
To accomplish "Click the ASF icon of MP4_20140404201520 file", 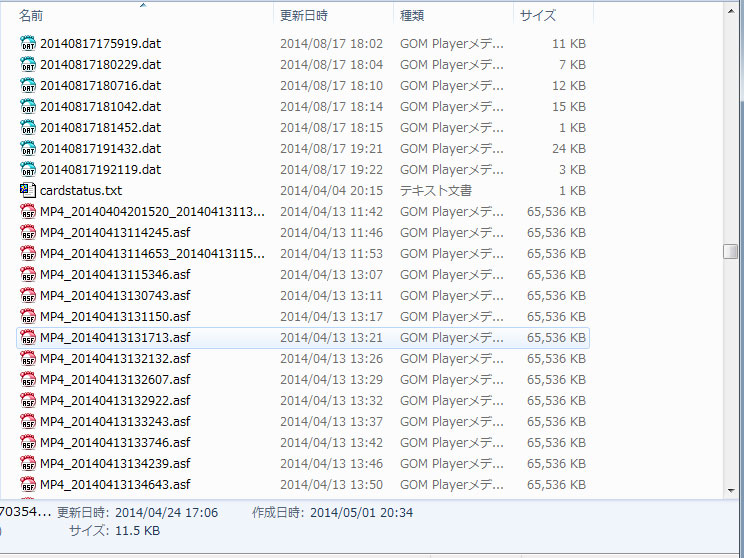I will tap(28, 211).
